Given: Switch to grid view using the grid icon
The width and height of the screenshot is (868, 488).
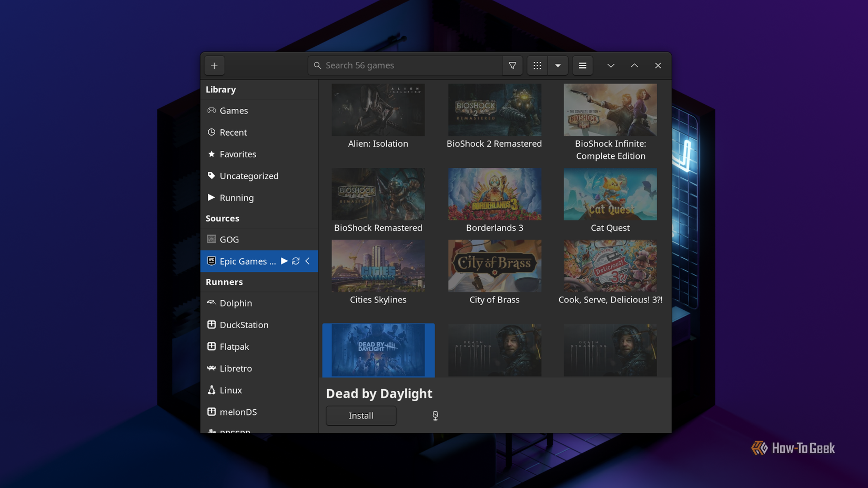Looking at the screenshot, I should [x=537, y=65].
